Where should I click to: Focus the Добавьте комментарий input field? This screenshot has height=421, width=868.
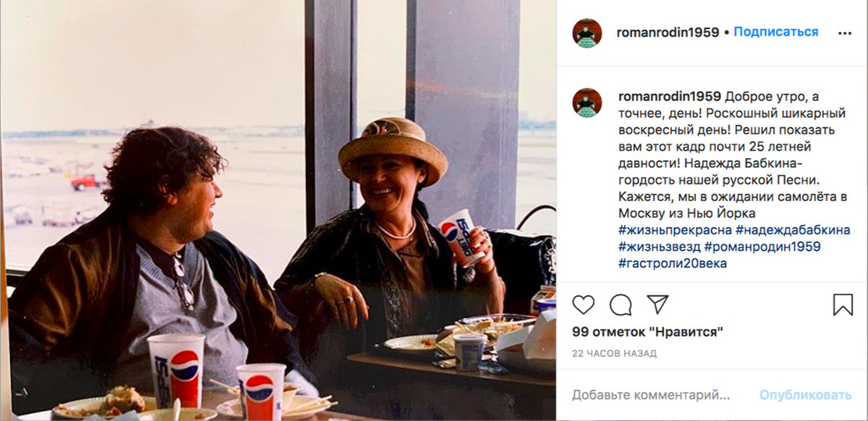651,395
